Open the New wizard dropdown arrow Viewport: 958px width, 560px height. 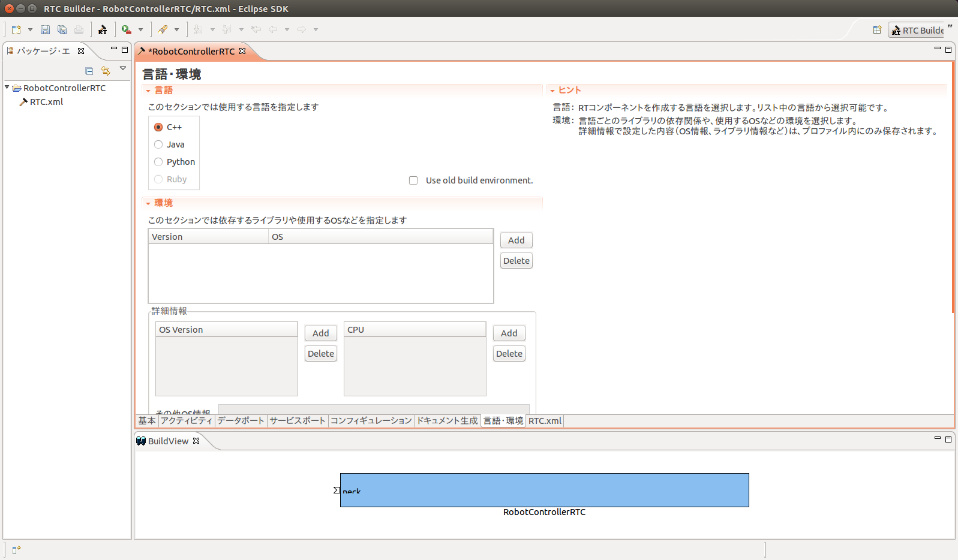tap(30, 29)
